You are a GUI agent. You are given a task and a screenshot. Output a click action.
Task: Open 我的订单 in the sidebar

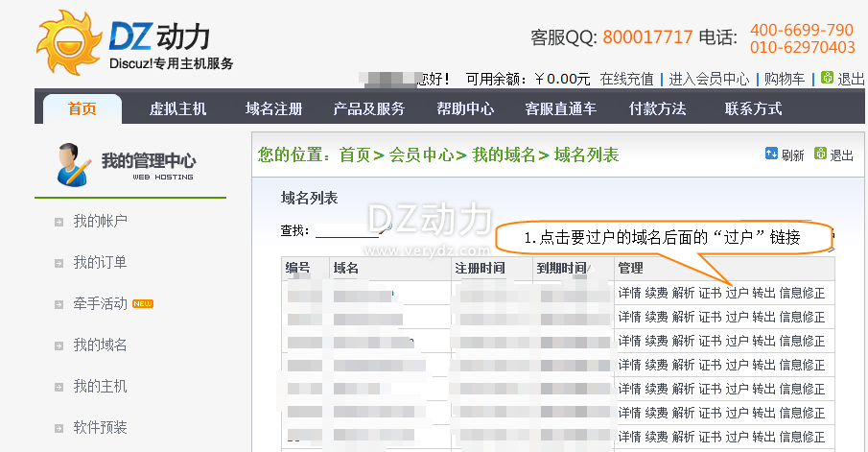click(100, 263)
